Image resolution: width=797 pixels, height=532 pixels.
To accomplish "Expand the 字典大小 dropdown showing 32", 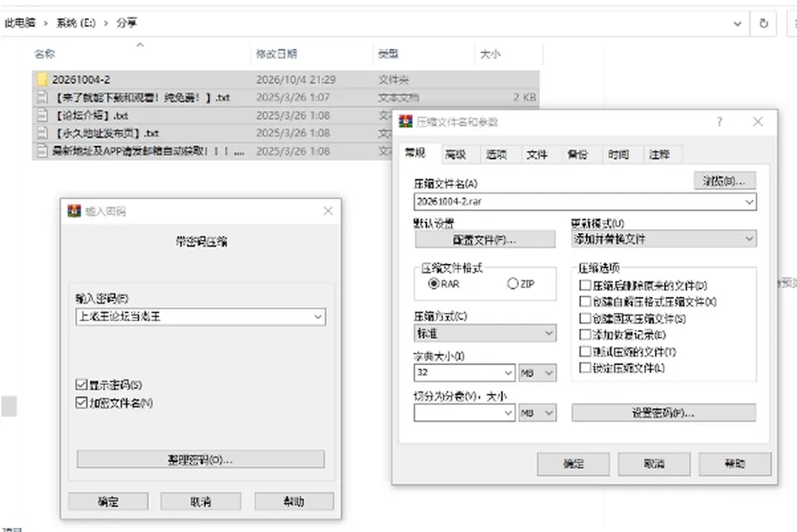I will pyautogui.click(x=508, y=373).
